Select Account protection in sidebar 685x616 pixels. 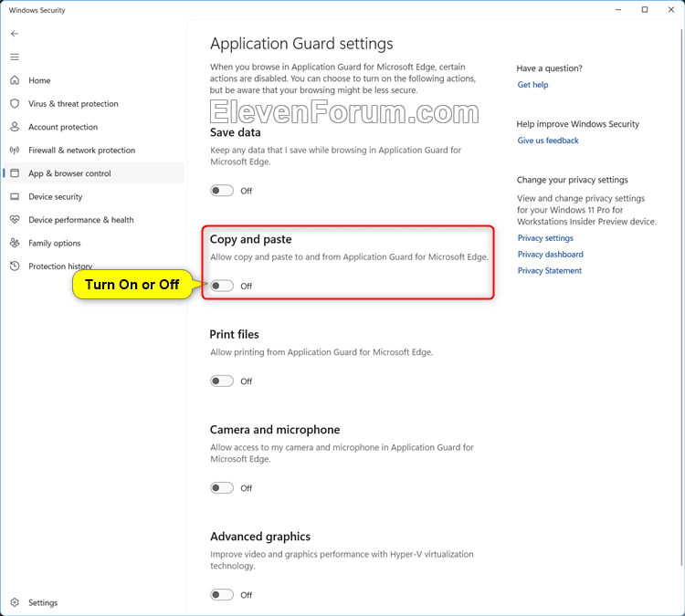(93, 127)
